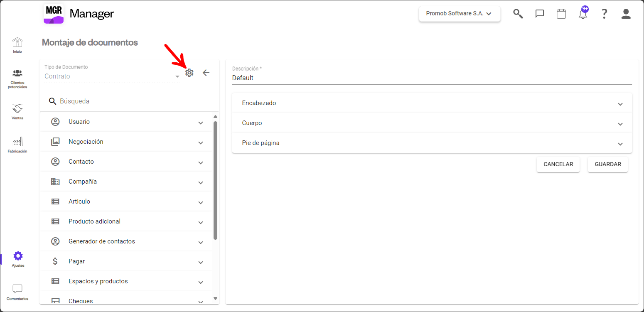Go to Inicio in the sidebar
This screenshot has height=312, width=644.
point(17,45)
